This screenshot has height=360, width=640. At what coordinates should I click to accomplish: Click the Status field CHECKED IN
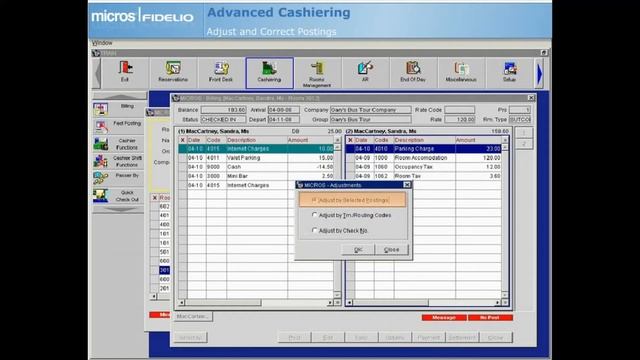tap(223, 120)
